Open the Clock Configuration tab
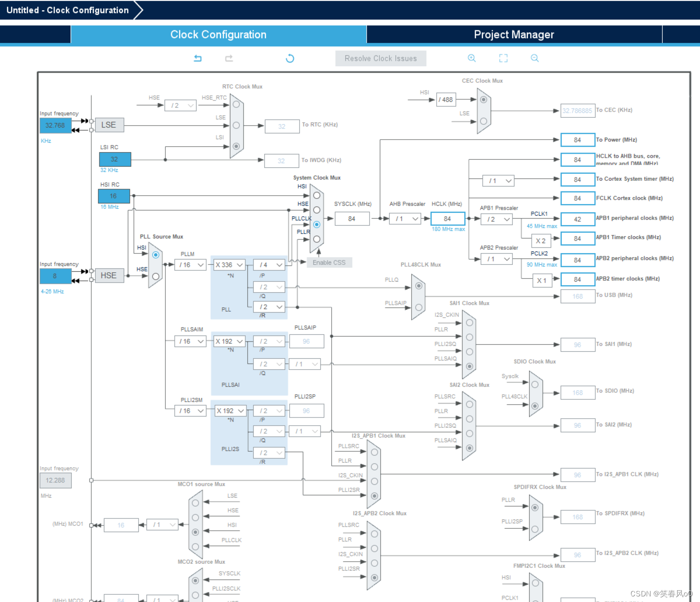 218,35
